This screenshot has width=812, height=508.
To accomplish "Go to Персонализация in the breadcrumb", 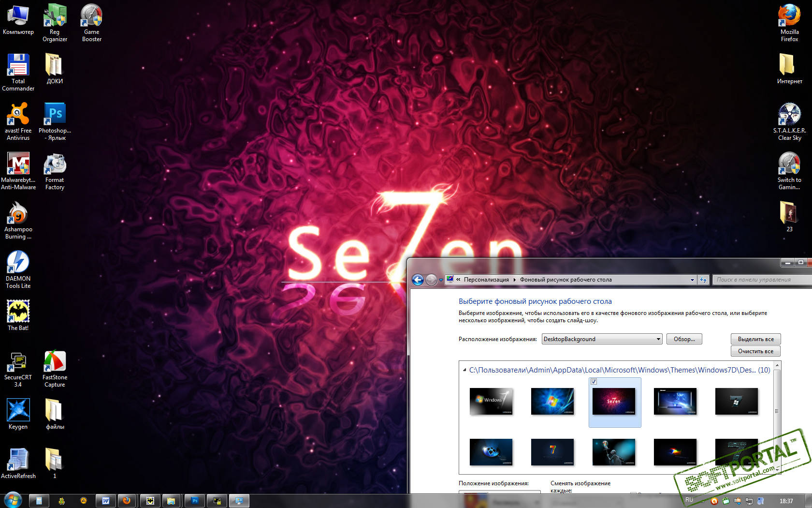I will (486, 280).
